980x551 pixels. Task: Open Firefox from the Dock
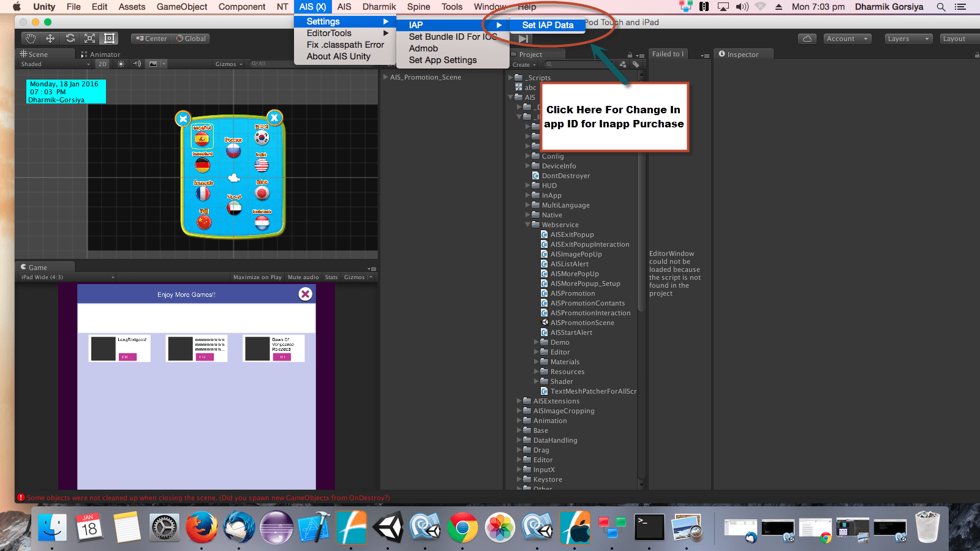[202, 527]
